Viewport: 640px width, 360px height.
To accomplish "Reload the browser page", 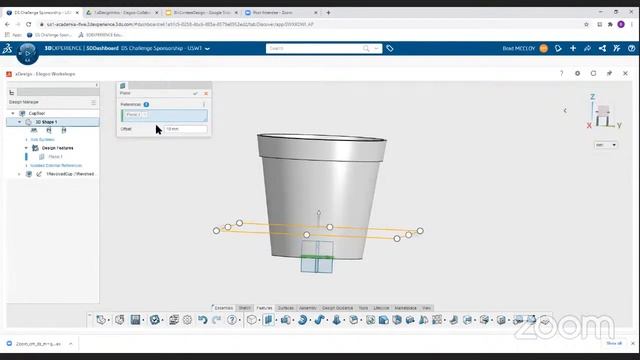I will [x=29, y=24].
